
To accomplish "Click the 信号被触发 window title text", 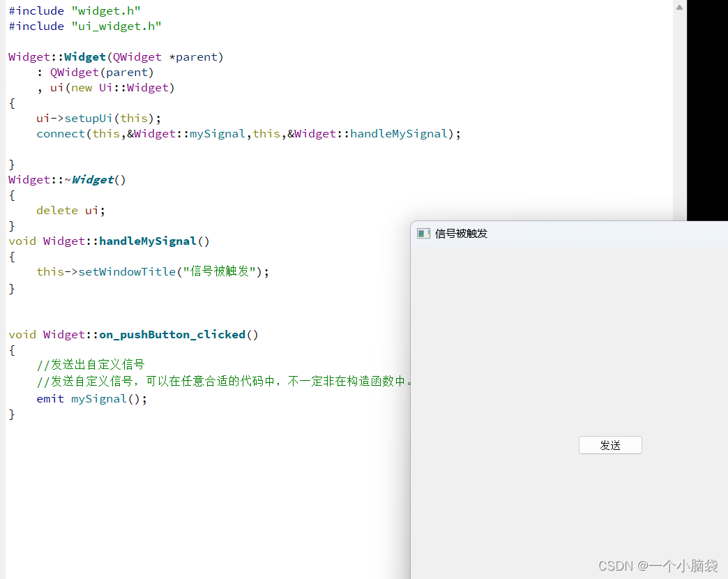I will [461, 233].
